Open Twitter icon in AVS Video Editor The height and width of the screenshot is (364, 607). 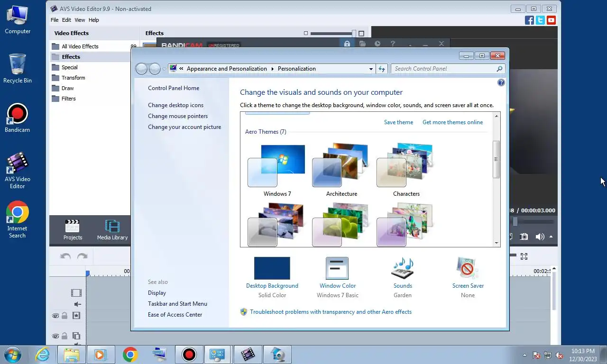point(540,20)
